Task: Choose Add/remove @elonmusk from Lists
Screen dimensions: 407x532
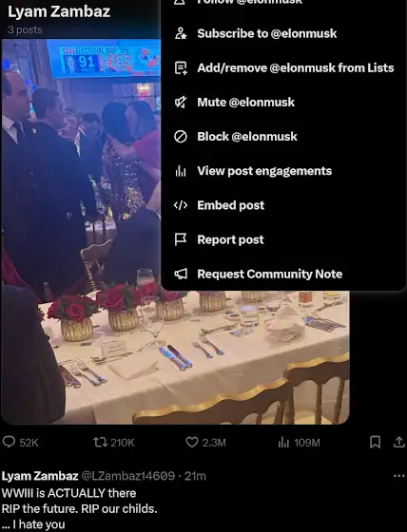Action: [283, 67]
